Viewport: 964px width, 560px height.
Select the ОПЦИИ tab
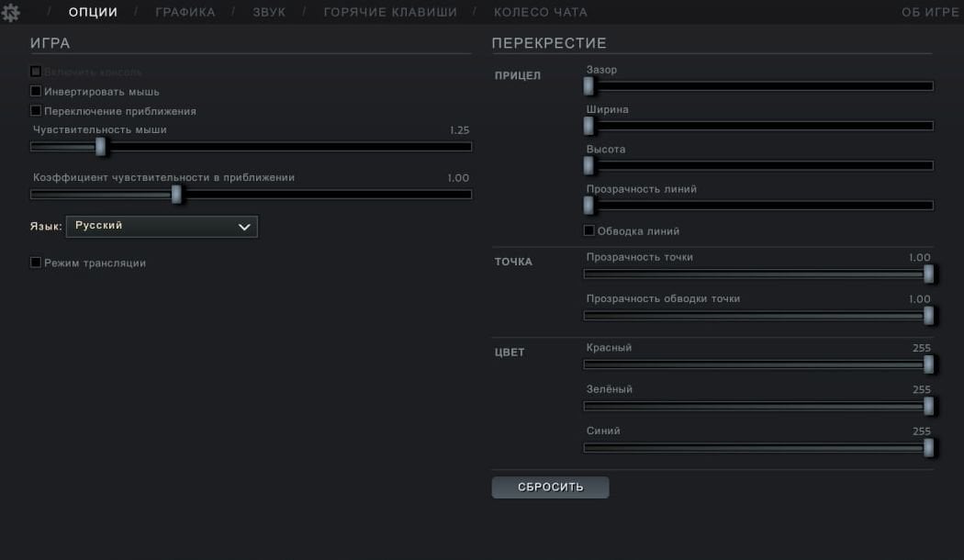(93, 12)
